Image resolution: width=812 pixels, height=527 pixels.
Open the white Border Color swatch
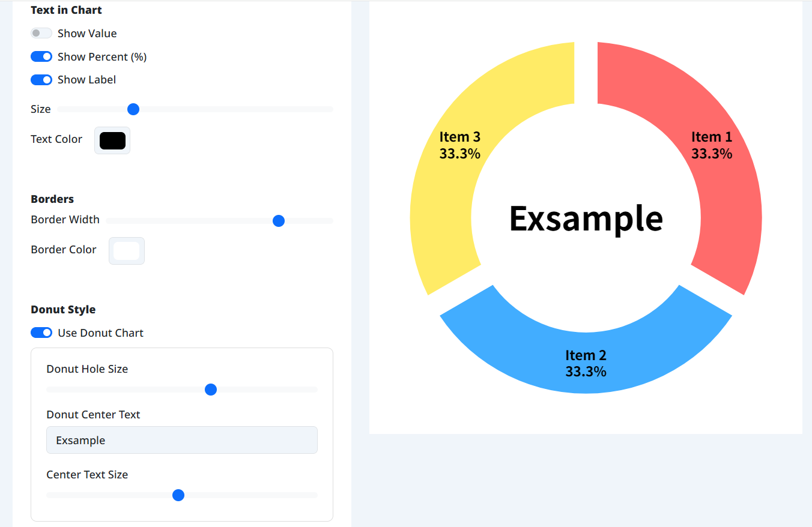pyautogui.click(x=127, y=251)
